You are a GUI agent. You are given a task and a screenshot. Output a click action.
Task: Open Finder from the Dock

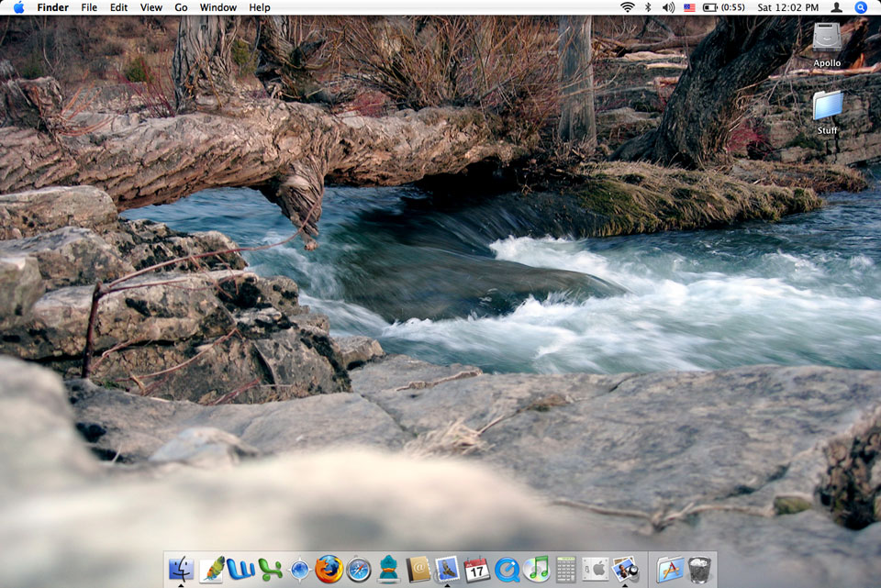pos(181,570)
